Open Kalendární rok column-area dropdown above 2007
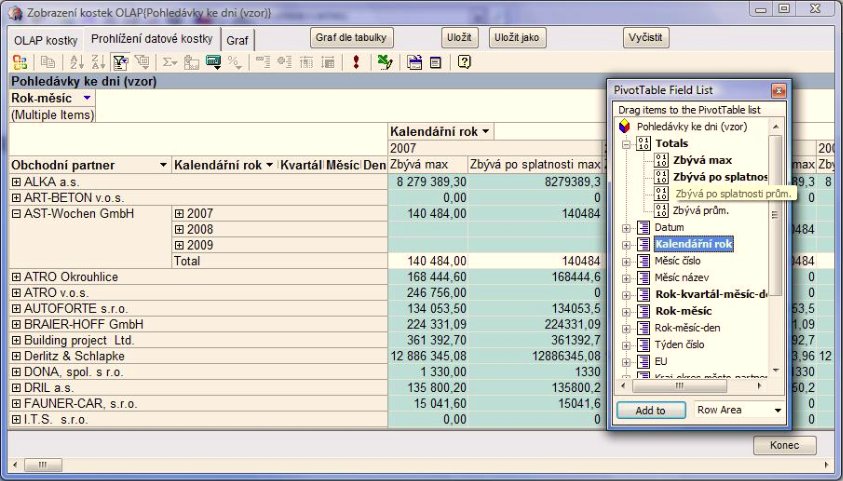 coord(485,132)
